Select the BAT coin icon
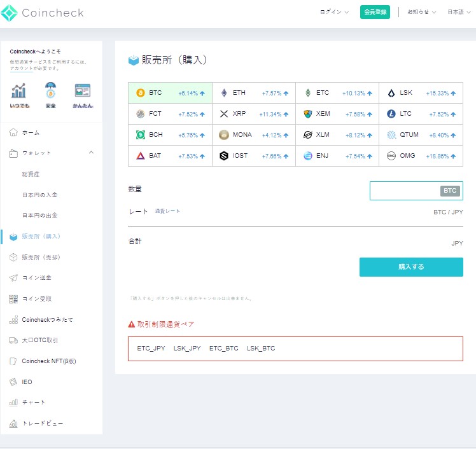Viewport: 476px width, 449px height. point(140,156)
